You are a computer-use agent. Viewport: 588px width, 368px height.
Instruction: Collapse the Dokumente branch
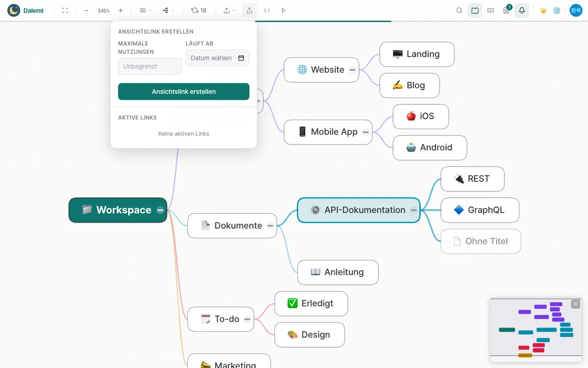(270, 226)
